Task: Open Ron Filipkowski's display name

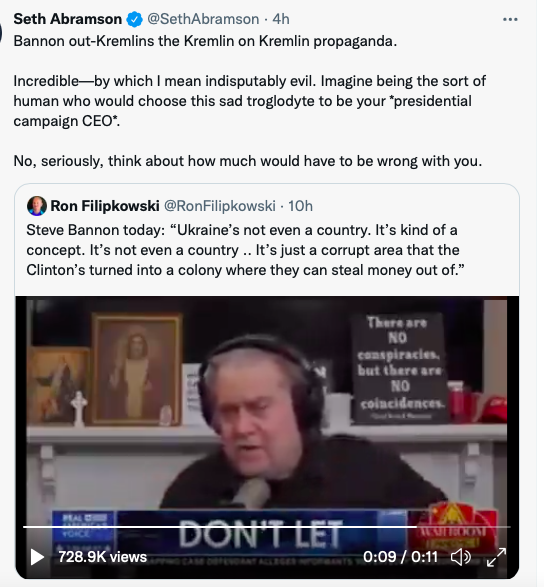Action: click(105, 206)
